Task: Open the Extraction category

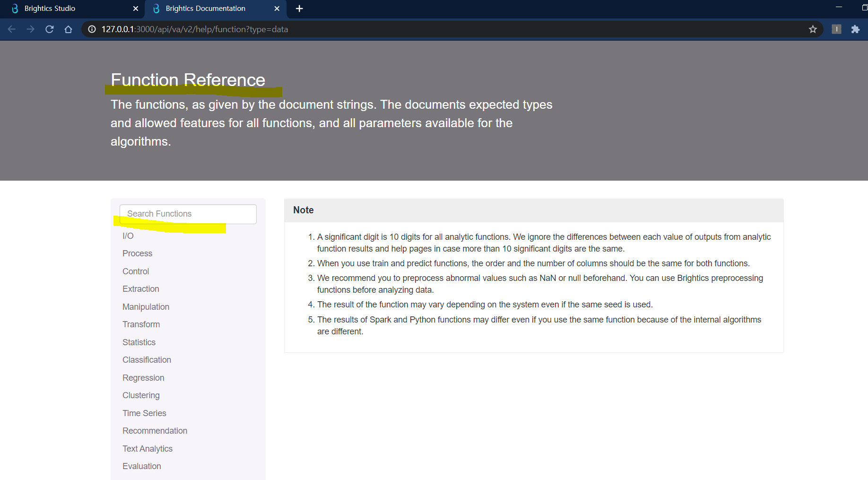Action: (141, 289)
